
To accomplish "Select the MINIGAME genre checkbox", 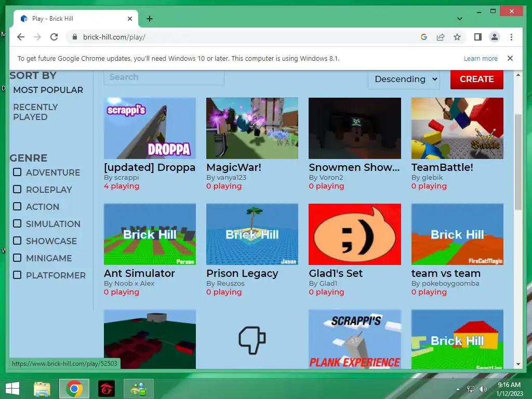I will (17, 258).
